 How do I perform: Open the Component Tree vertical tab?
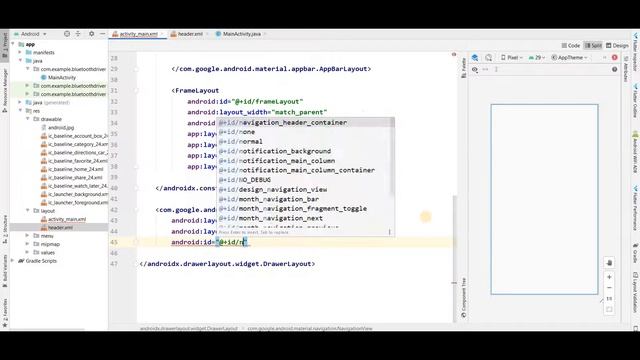point(463,297)
